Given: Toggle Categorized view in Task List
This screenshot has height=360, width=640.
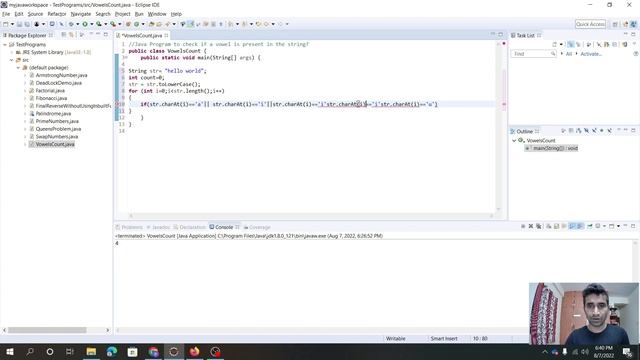Looking at the screenshot, I should (571, 44).
